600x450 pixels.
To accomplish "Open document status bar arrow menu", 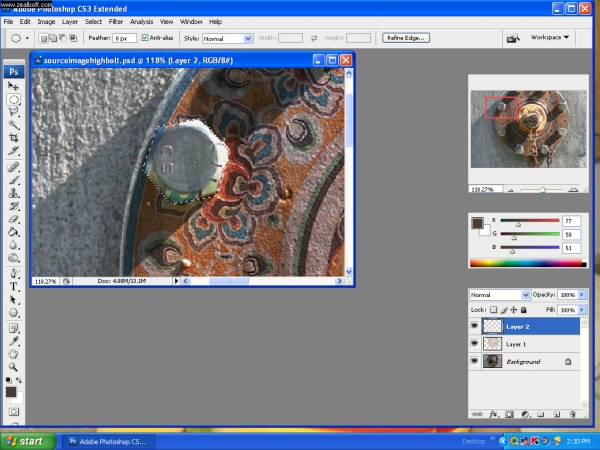I will pos(176,281).
